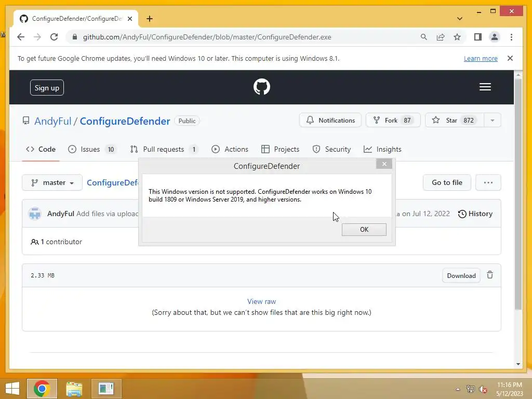
Task: Click the 2.33 MB file size text
Action: pyautogui.click(x=43, y=275)
